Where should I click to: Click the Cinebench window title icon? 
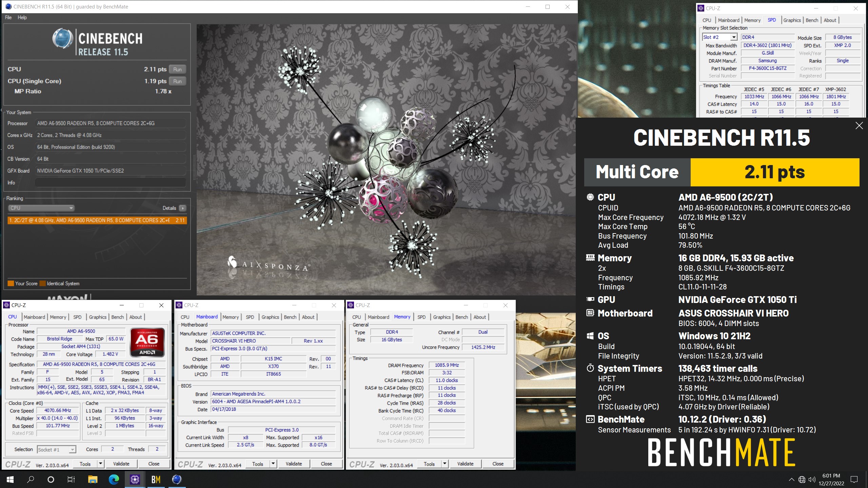pos(8,7)
